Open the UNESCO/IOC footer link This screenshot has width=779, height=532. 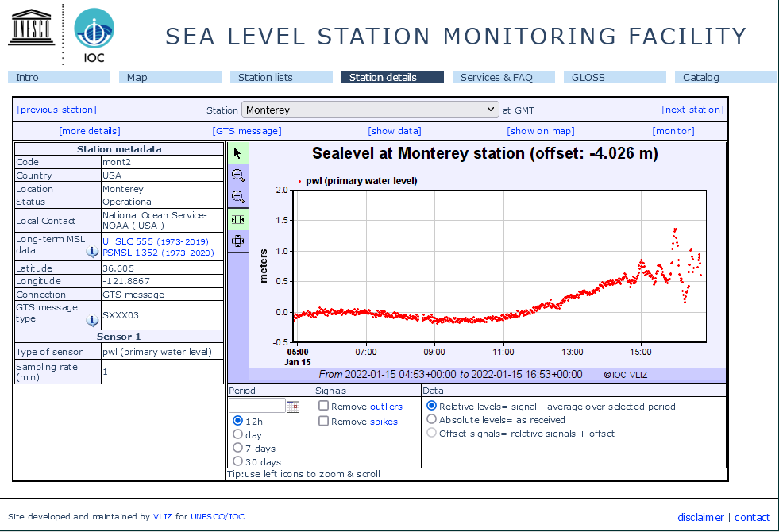click(218, 517)
